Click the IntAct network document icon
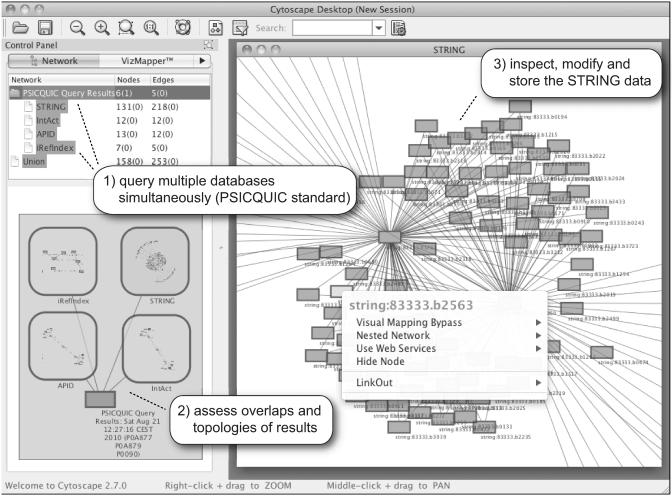 [28, 120]
